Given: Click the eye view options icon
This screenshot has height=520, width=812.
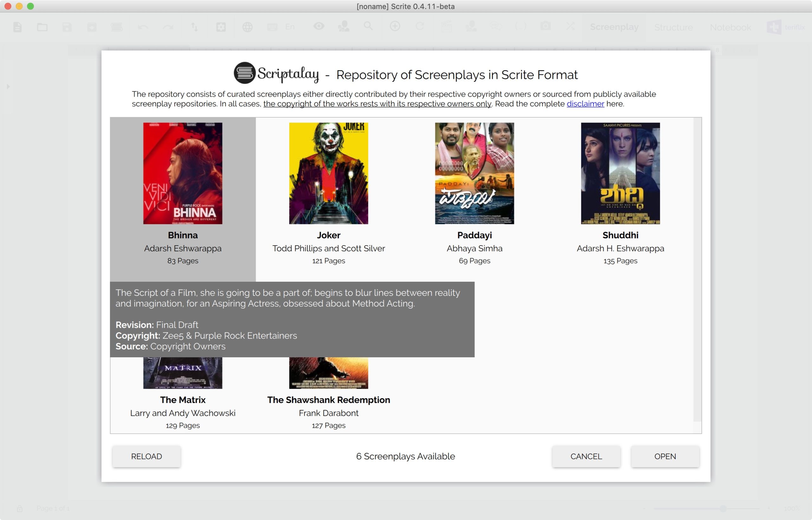Looking at the screenshot, I should pyautogui.click(x=318, y=26).
